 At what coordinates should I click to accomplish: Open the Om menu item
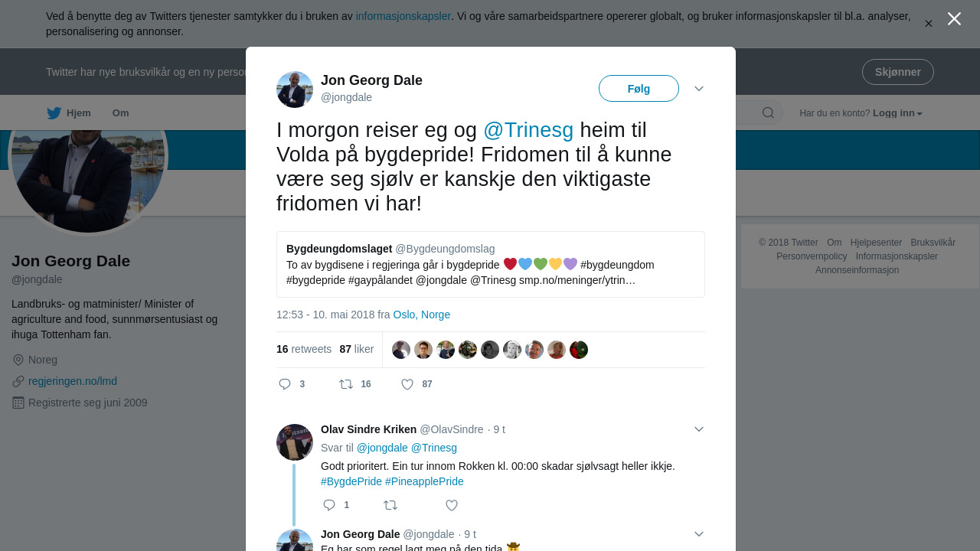coord(121,113)
